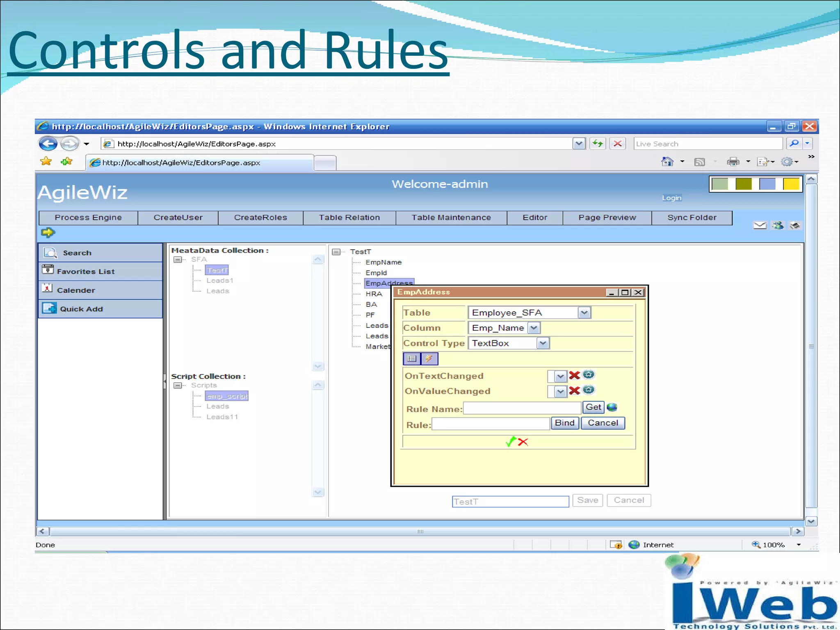Viewport: 840px width, 630px height.
Task: Click the yellow arrow icon below menu
Action: [x=48, y=233]
